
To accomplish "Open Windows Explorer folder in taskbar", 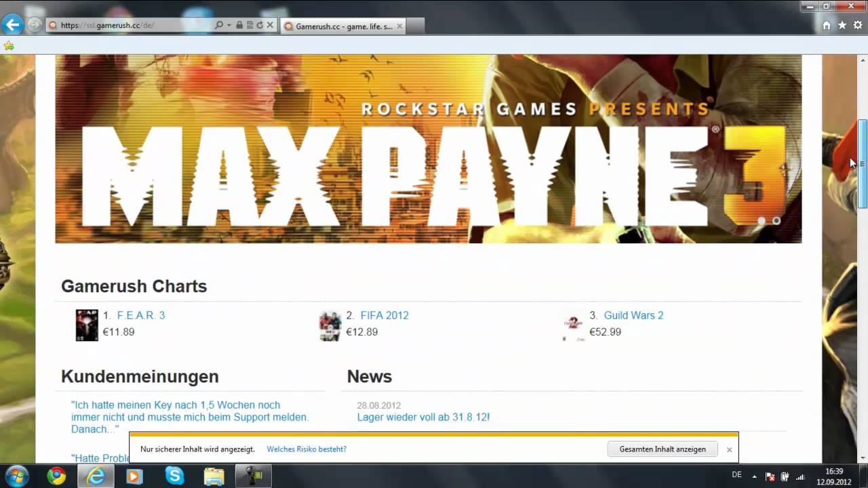I will tap(214, 476).
